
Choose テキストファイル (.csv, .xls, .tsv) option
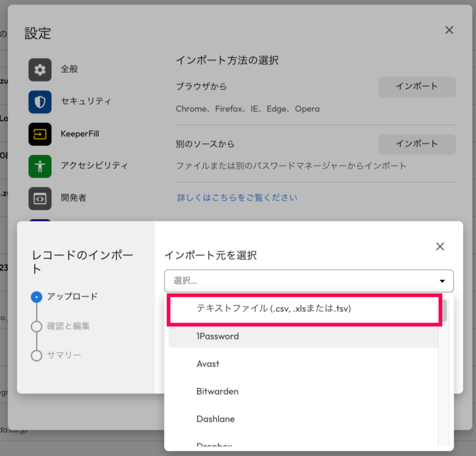coord(274,308)
